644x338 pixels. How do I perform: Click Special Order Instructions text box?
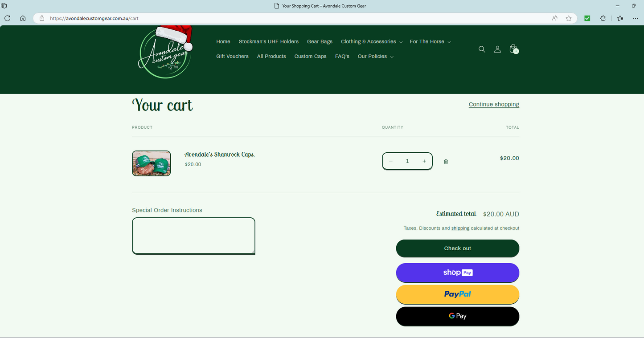tap(193, 236)
